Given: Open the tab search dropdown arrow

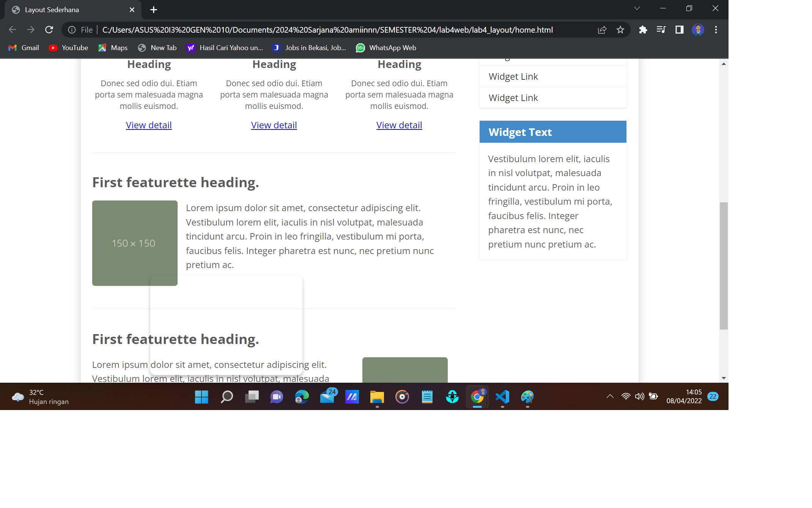Looking at the screenshot, I should [x=637, y=8].
